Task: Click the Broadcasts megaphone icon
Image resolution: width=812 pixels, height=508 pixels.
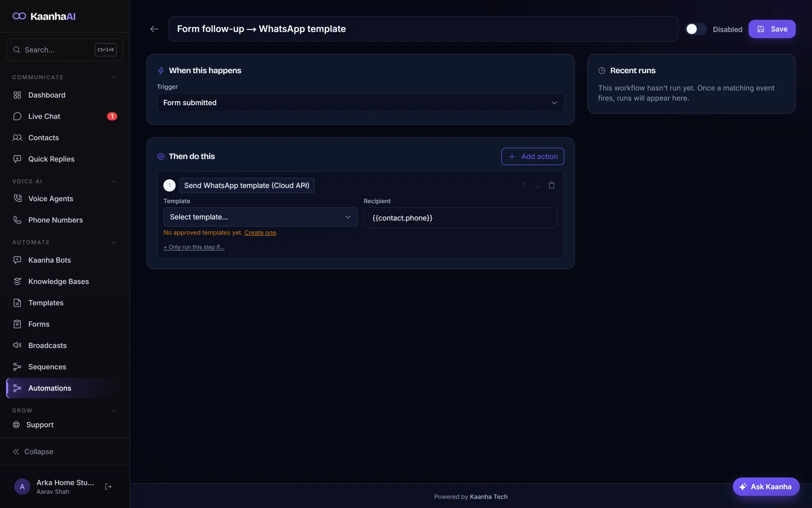Action: click(x=17, y=345)
